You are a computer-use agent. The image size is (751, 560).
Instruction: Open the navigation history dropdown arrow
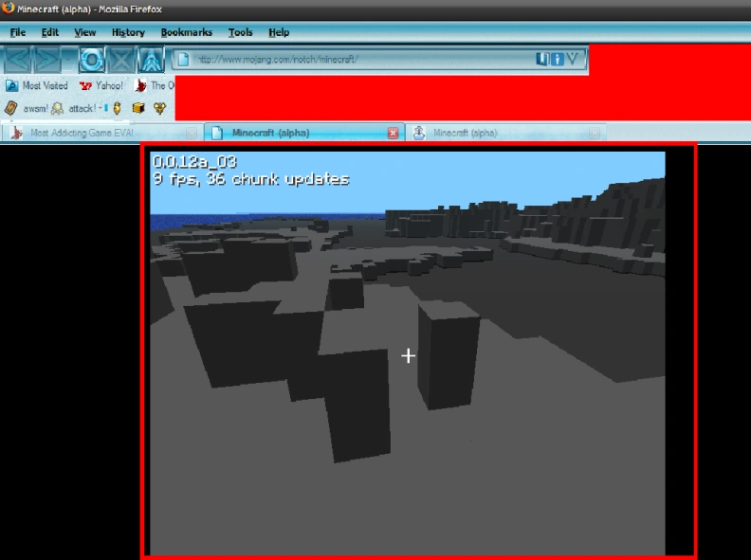click(x=68, y=60)
